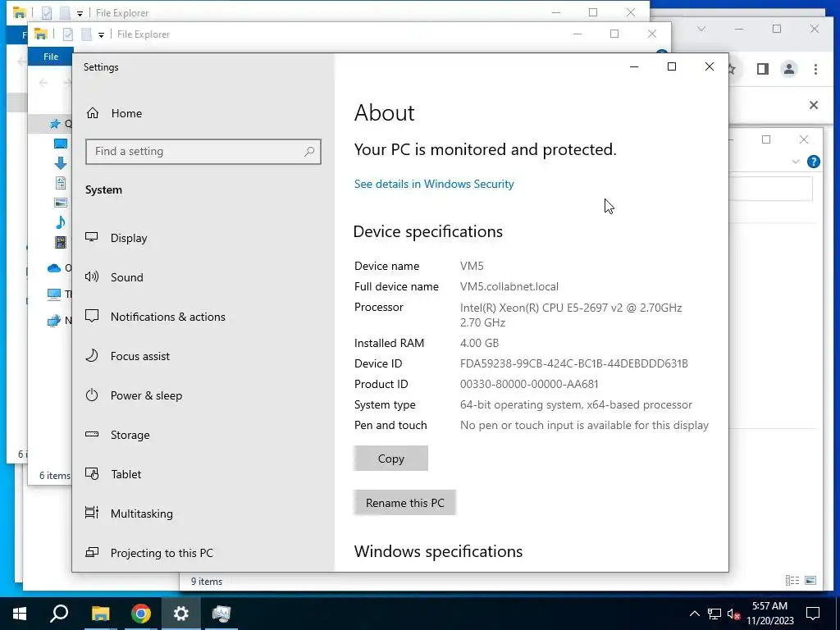840x630 pixels.
Task: Close the Chrome bar with the X below toolbar
Action: coord(813,105)
